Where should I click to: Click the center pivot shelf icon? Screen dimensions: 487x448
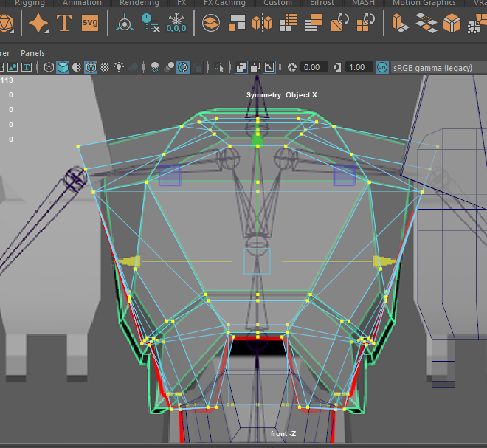[x=124, y=24]
